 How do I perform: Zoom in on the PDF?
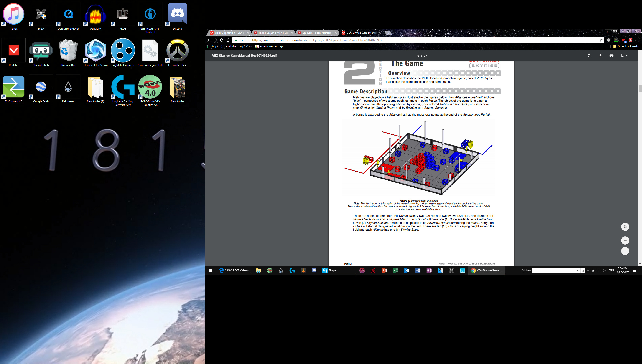click(x=625, y=240)
